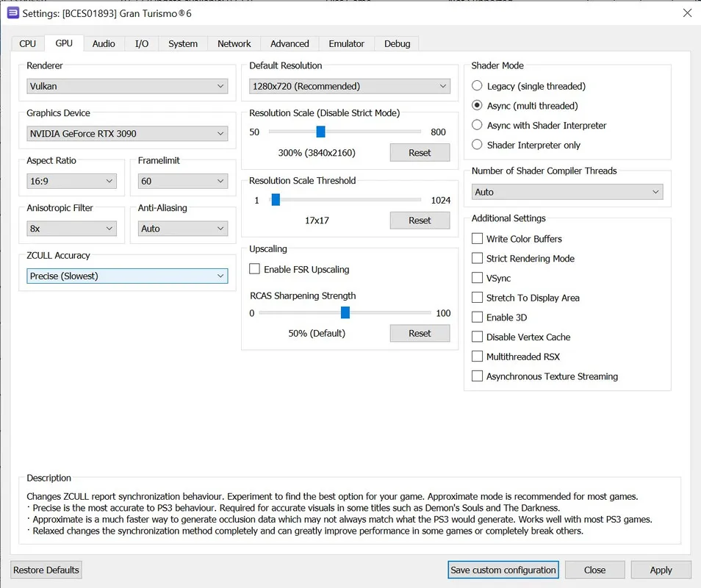Image resolution: width=701 pixels, height=588 pixels.
Task: Click the 50% (Default) sharpening value
Action: click(x=317, y=333)
